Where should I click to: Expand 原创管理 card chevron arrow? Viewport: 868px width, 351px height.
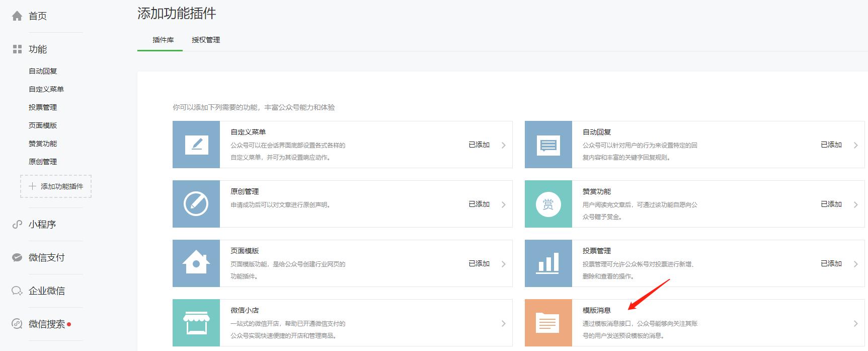coord(503,204)
